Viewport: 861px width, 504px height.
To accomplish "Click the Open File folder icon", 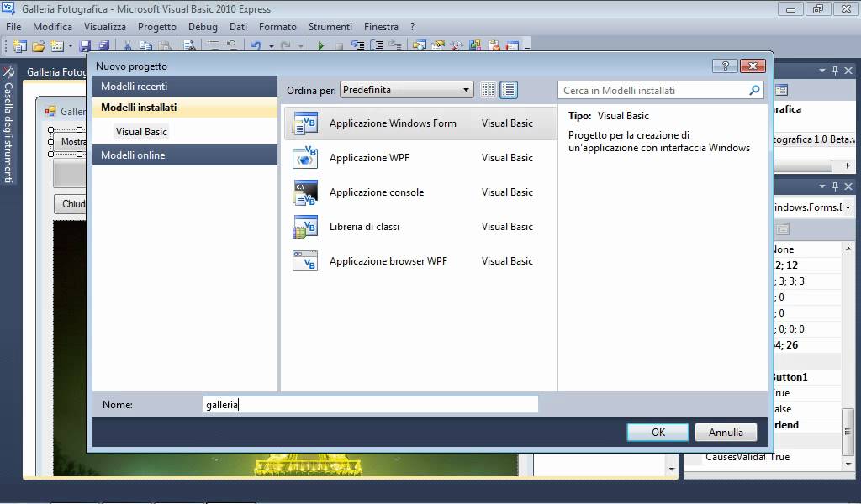I will click(39, 46).
